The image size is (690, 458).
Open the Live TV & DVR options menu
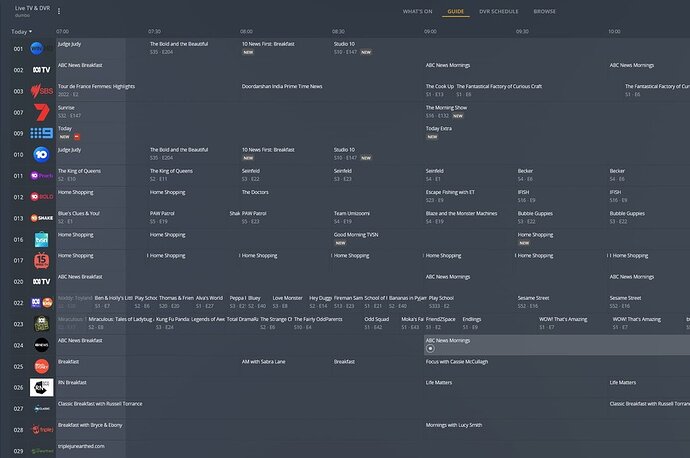[59, 11]
